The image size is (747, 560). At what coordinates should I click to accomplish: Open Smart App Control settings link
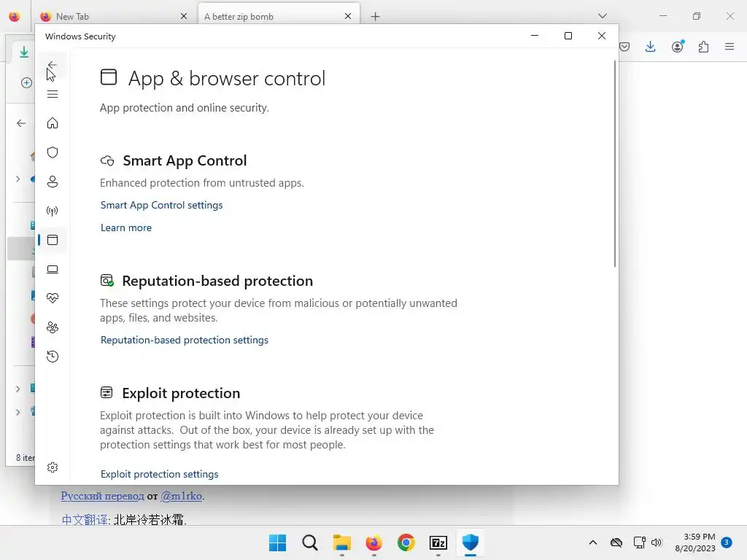point(161,205)
